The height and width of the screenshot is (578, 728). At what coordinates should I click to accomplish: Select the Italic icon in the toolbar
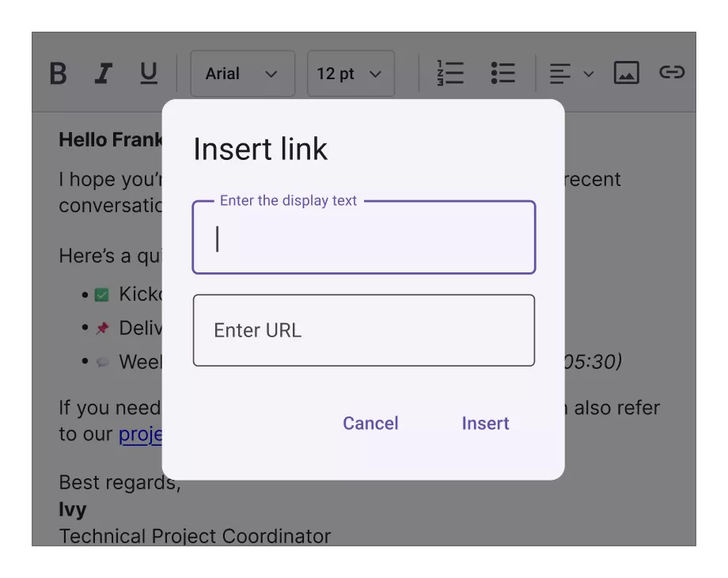103,73
